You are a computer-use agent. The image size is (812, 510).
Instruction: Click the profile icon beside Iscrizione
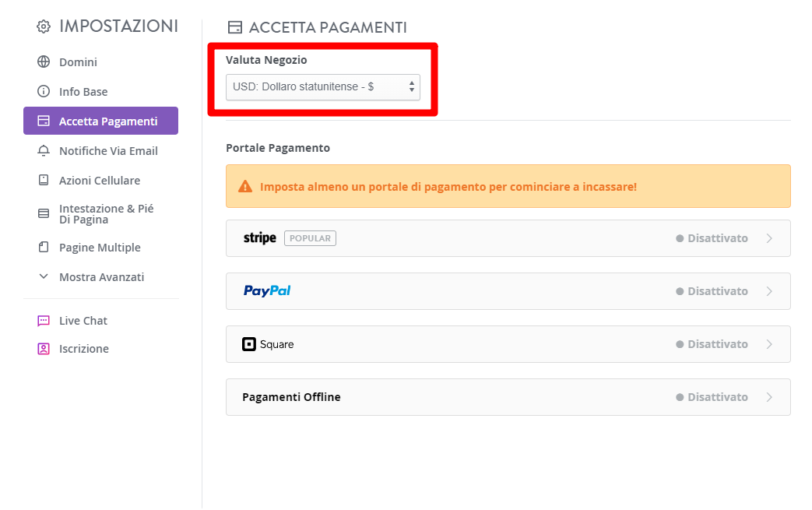click(44, 349)
